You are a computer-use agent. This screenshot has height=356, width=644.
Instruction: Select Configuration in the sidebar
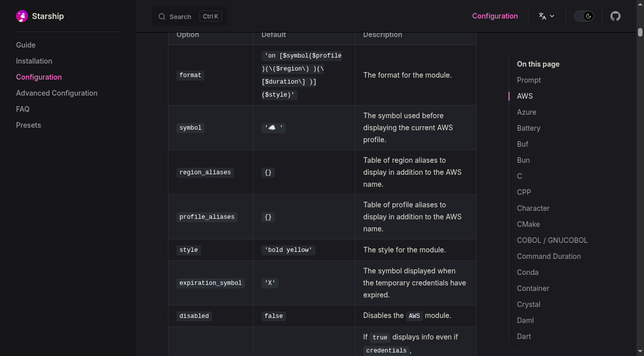point(39,77)
